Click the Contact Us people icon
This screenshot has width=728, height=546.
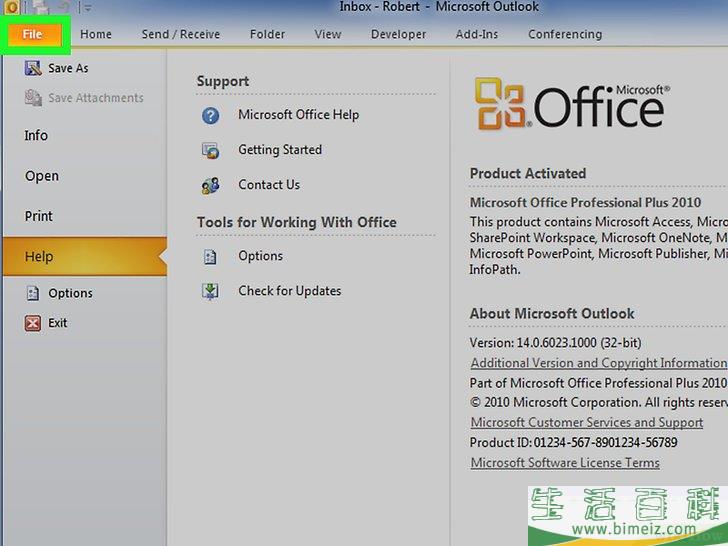210,185
